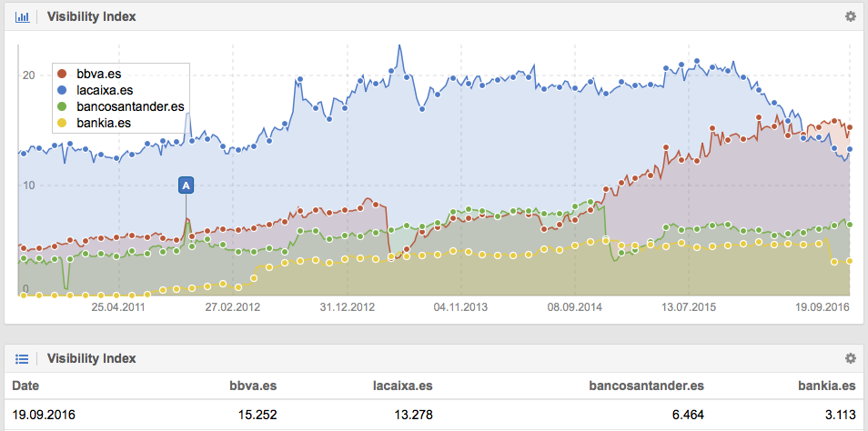Click the 31.12.2012 x-axis date label
Viewport: 868px width, 431px height.
tap(348, 307)
